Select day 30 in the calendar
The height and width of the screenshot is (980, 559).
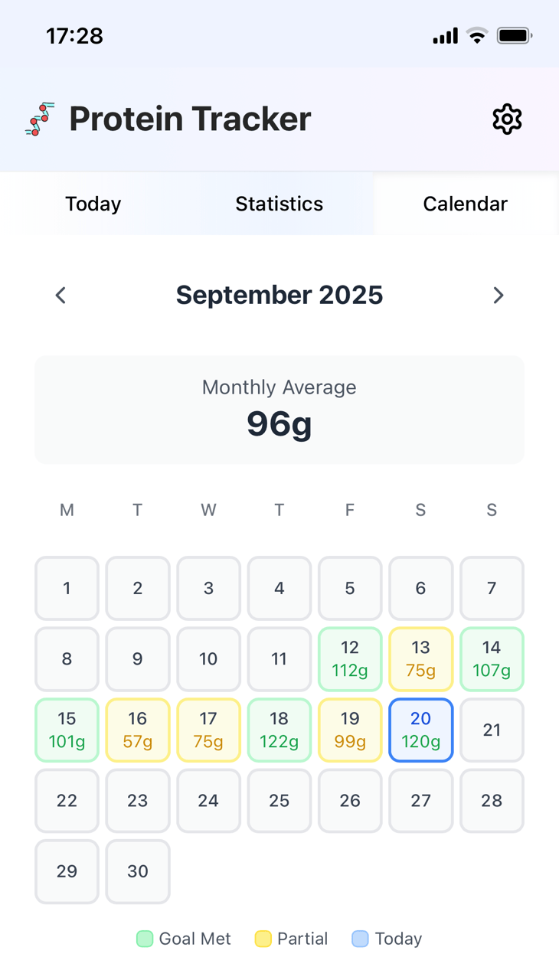tap(138, 871)
